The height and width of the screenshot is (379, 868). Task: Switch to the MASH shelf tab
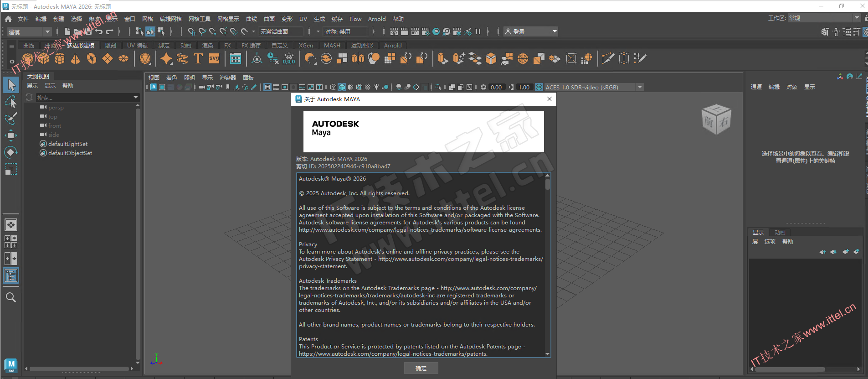pyautogui.click(x=332, y=45)
